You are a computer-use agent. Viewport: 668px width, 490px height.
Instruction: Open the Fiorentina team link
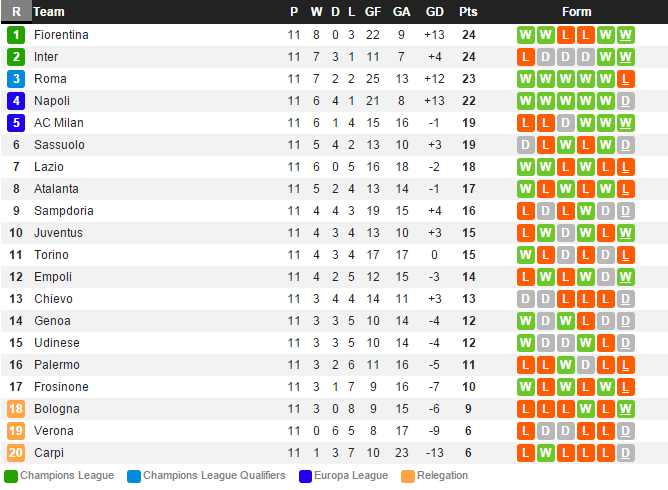click(x=61, y=35)
